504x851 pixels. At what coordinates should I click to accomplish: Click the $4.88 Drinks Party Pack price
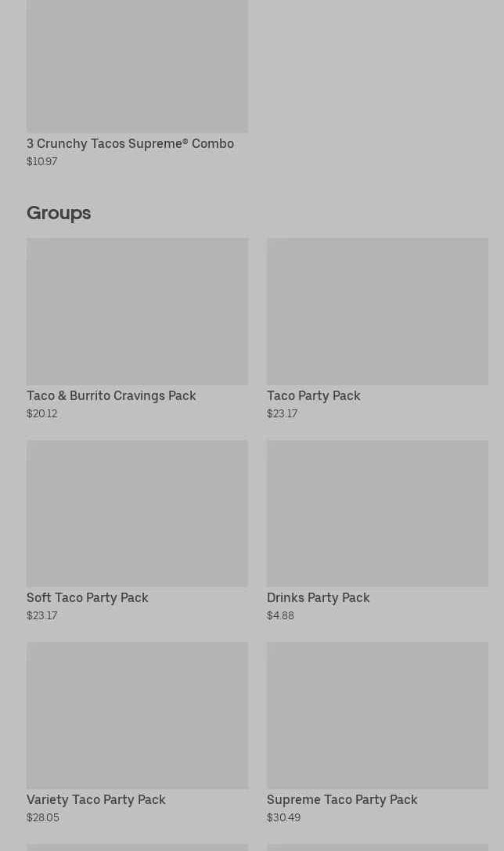[280, 615]
